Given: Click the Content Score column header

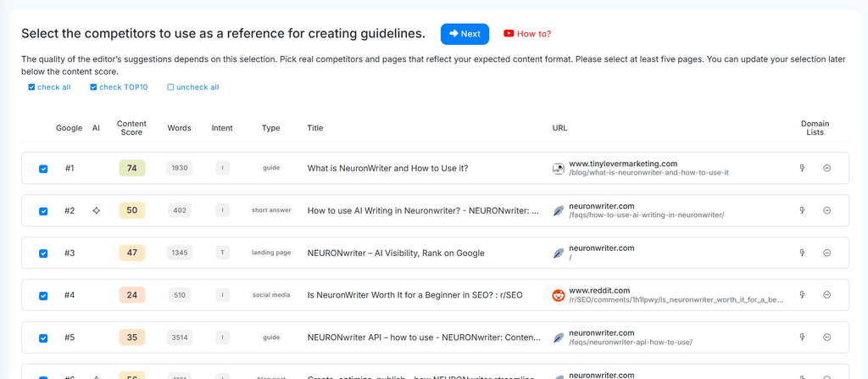Looking at the screenshot, I should click(131, 128).
